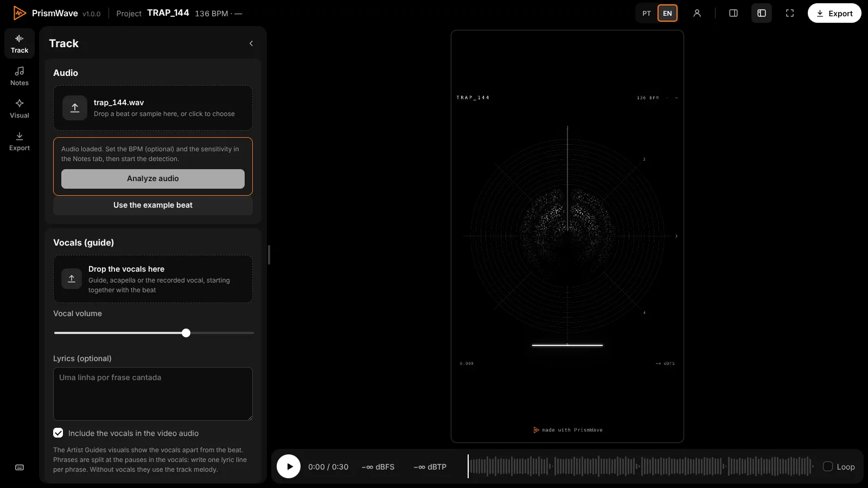
Task: Click the 0:00 / 0:30 time readout
Action: 328,467
